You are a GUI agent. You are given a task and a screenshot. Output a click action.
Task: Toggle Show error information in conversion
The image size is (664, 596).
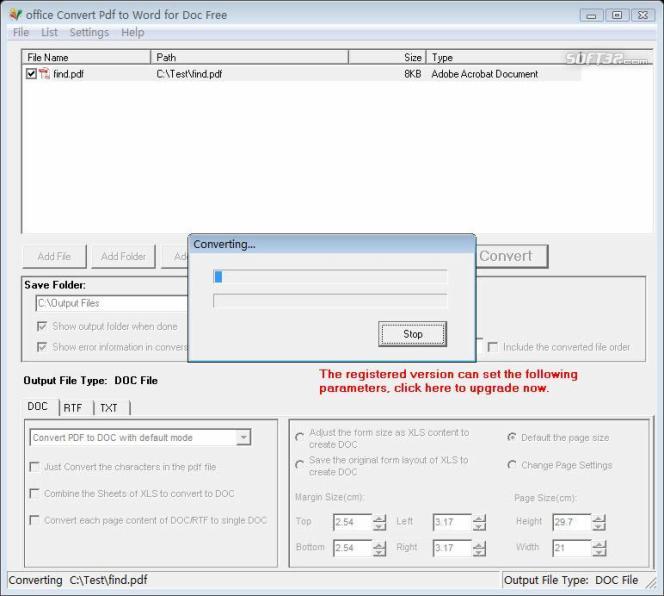(42, 347)
